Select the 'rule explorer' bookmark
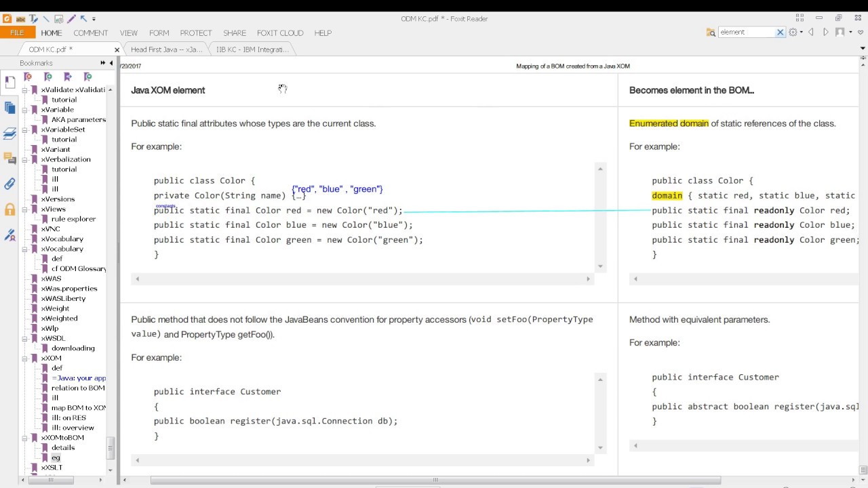Viewport: 868px width, 488px height. pos(73,219)
